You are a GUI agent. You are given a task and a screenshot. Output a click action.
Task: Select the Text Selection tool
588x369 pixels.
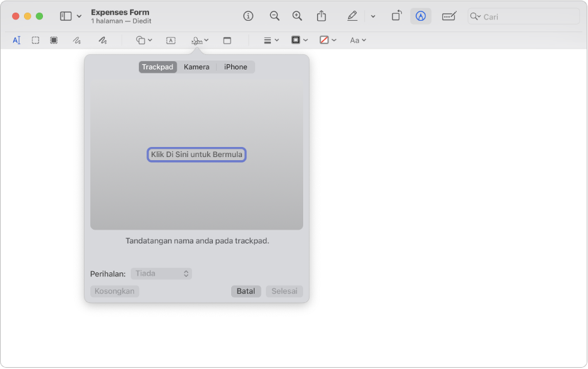coord(16,40)
